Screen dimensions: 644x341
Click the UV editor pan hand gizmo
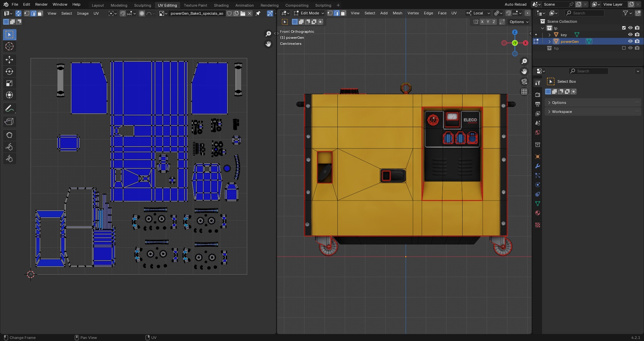(268, 44)
